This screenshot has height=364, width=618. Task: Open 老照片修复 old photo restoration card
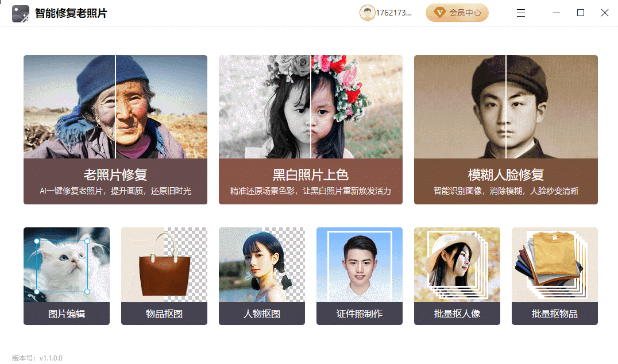point(115,130)
